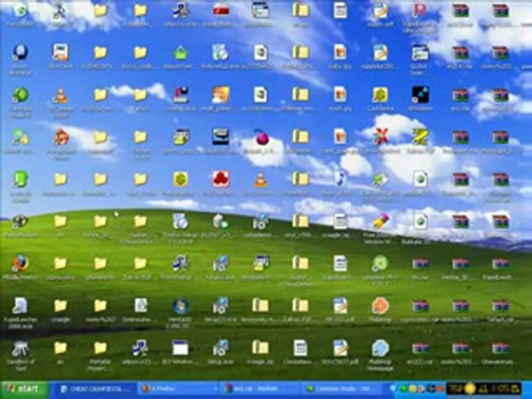Select the Setup(2).exe installer icon
The image size is (532, 399).
tap(221, 306)
